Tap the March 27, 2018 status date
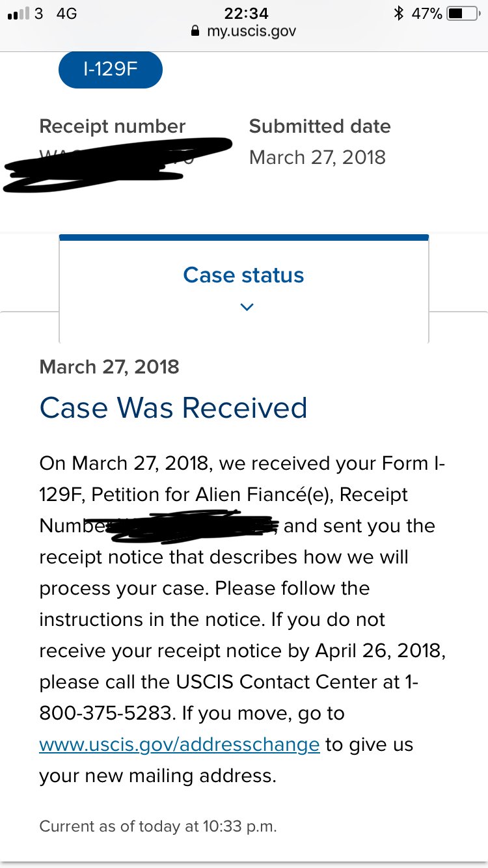488x868 pixels. (x=109, y=366)
